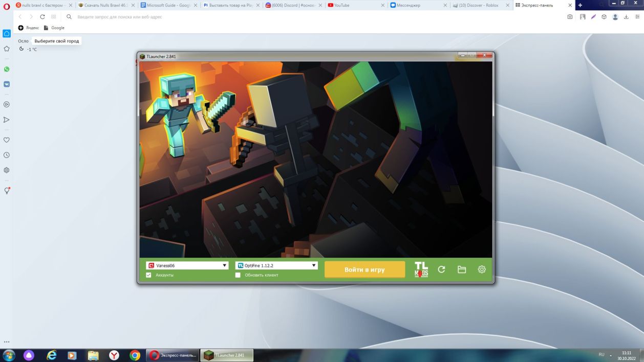Open Yandex Browser from the taskbar
The width and height of the screenshot is (644, 362).
tap(114, 355)
